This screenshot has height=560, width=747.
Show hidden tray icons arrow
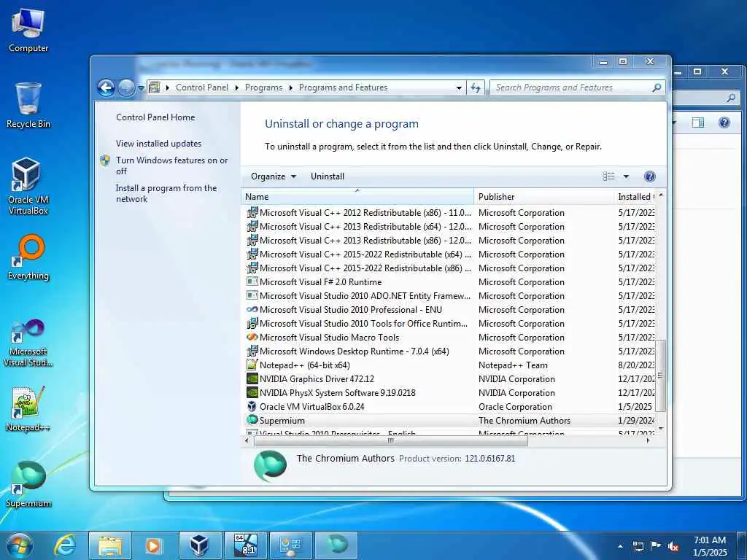[x=620, y=546]
